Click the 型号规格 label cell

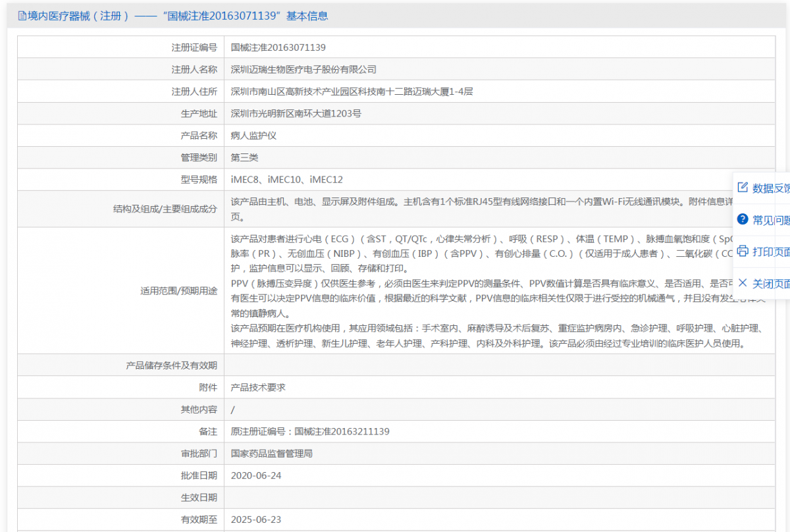coord(120,180)
